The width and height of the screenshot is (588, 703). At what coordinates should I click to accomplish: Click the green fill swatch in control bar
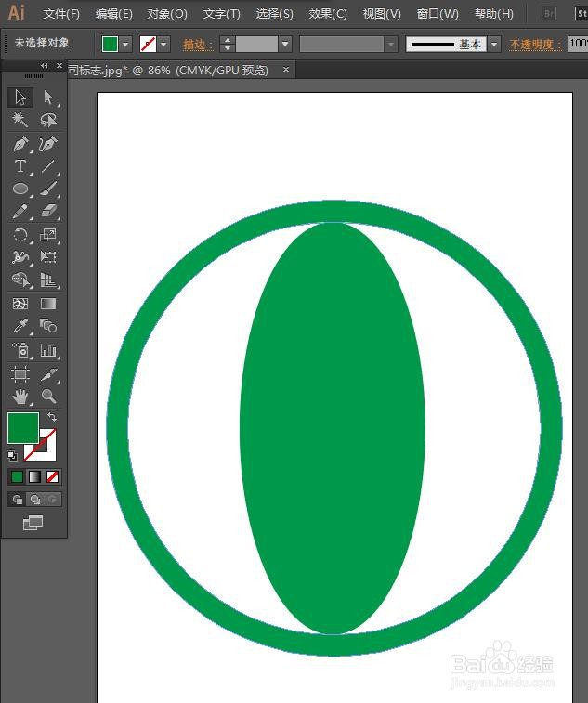[x=110, y=44]
